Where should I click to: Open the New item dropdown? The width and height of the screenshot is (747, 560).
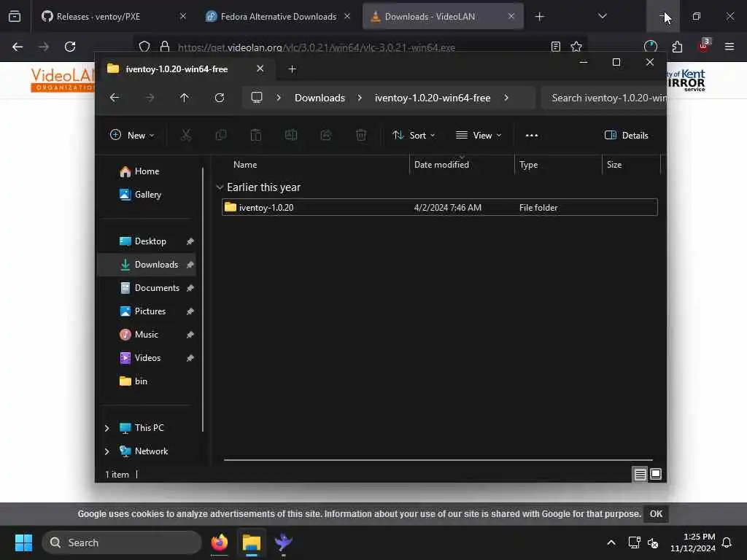tap(132, 135)
